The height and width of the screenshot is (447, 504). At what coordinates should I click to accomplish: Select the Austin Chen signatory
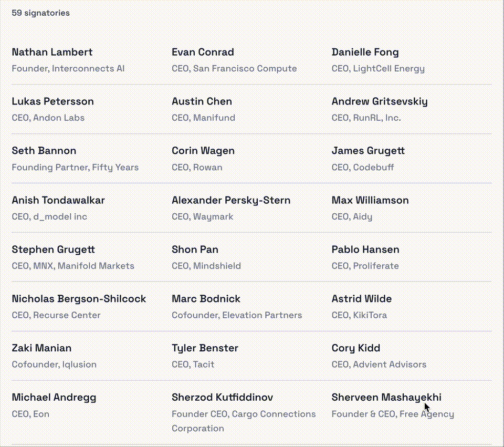(202, 101)
